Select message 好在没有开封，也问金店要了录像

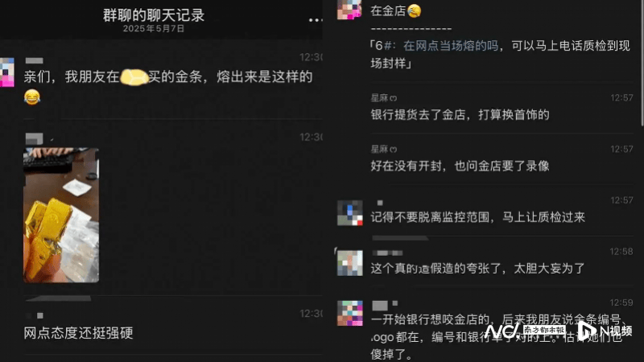[x=460, y=166]
